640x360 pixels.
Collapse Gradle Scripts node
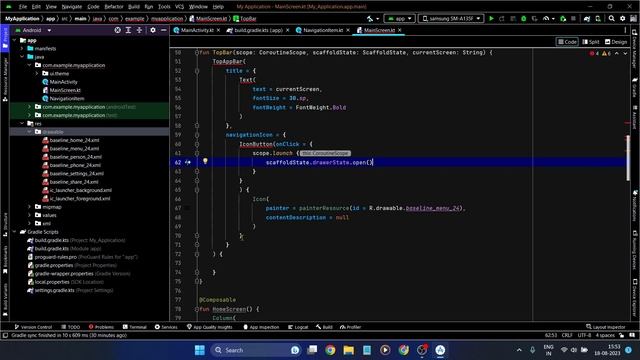pyautogui.click(x=15, y=232)
